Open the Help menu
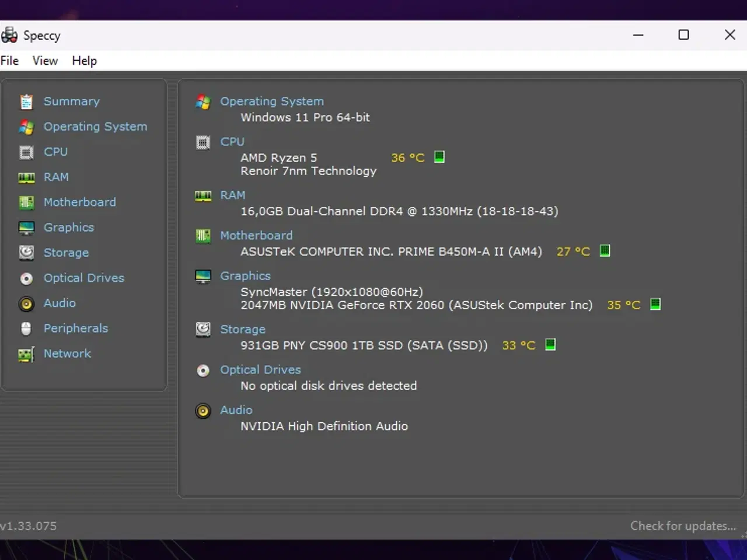Viewport: 747px width, 560px height. (84, 61)
